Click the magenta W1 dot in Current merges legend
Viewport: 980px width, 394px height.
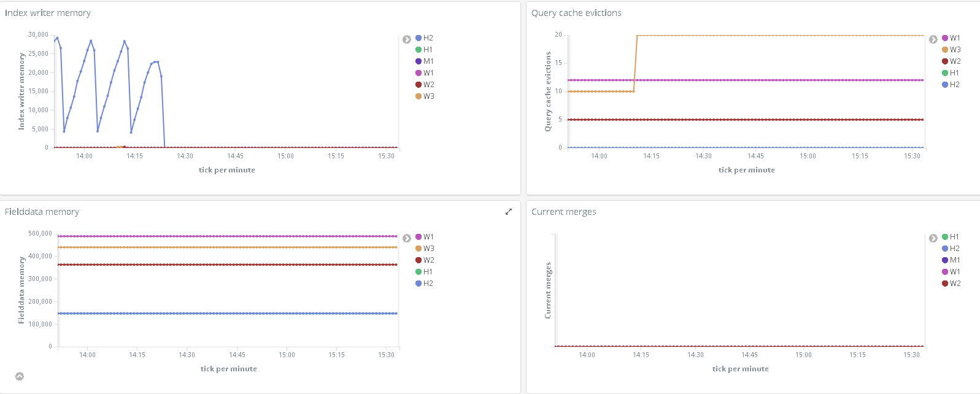coord(945,272)
